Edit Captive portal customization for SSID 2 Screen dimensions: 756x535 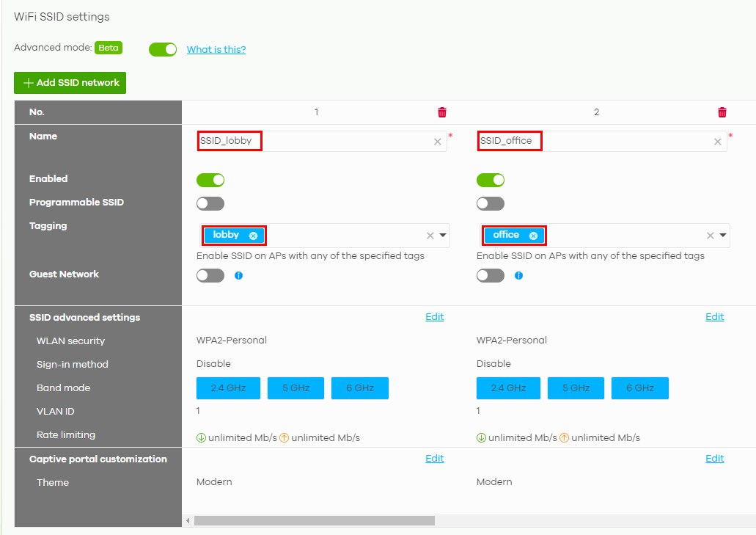coord(715,459)
